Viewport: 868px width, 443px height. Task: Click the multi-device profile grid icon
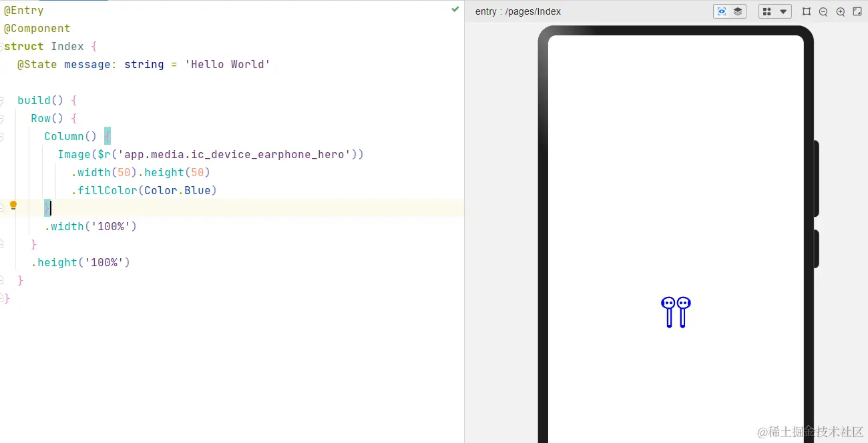pyautogui.click(x=767, y=11)
